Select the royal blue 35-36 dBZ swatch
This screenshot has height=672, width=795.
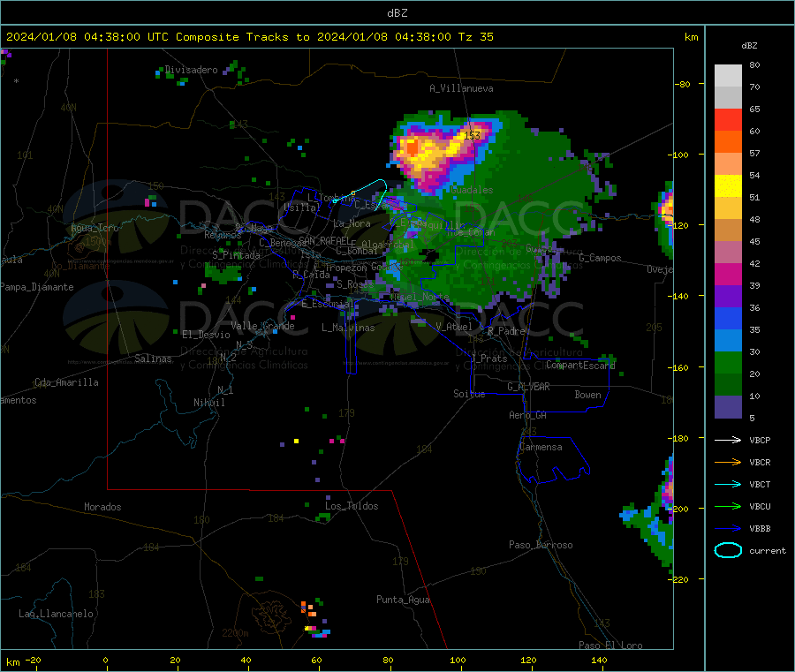coord(728,319)
